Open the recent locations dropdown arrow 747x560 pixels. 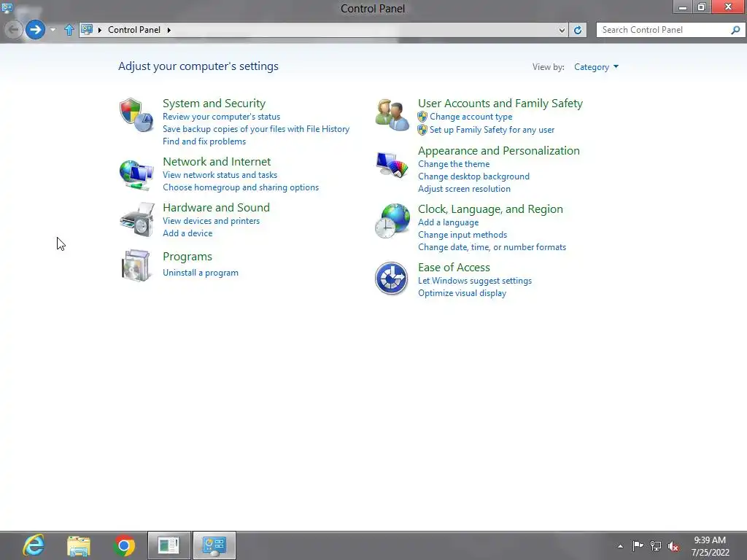tap(53, 30)
